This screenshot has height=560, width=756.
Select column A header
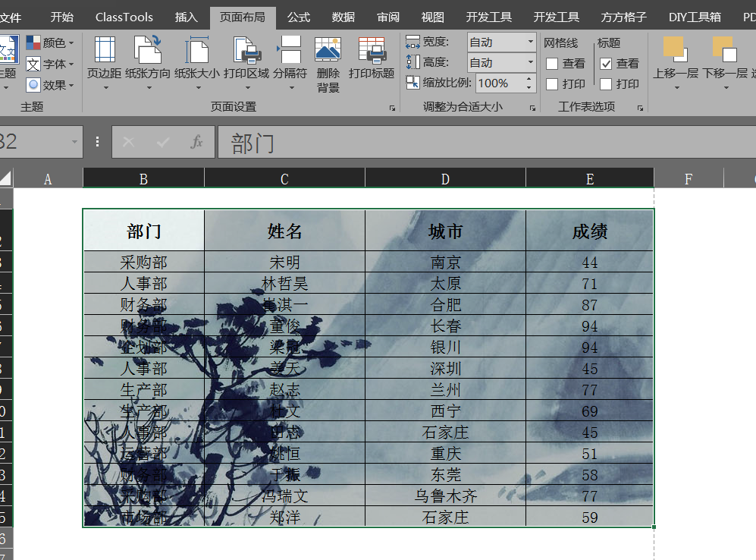48,178
